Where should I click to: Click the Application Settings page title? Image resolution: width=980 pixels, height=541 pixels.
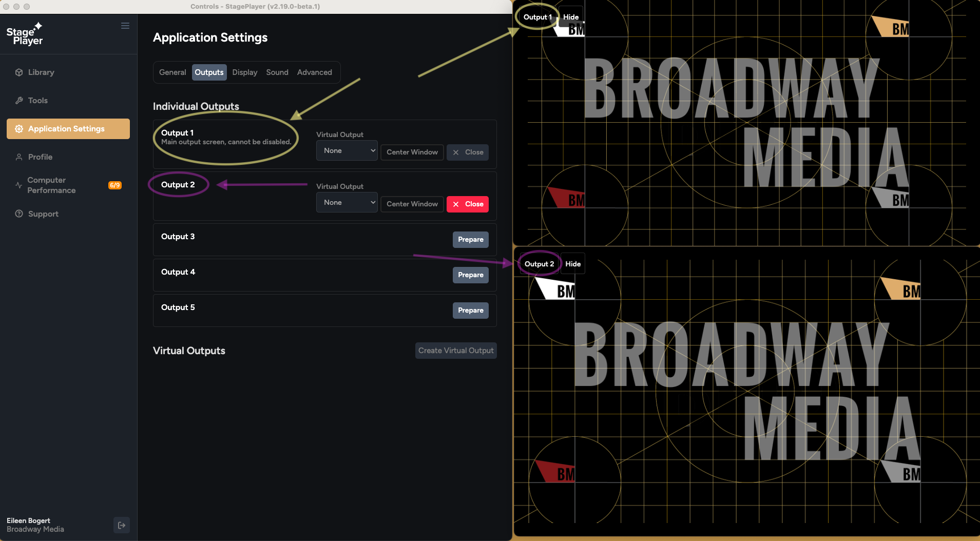(x=210, y=37)
